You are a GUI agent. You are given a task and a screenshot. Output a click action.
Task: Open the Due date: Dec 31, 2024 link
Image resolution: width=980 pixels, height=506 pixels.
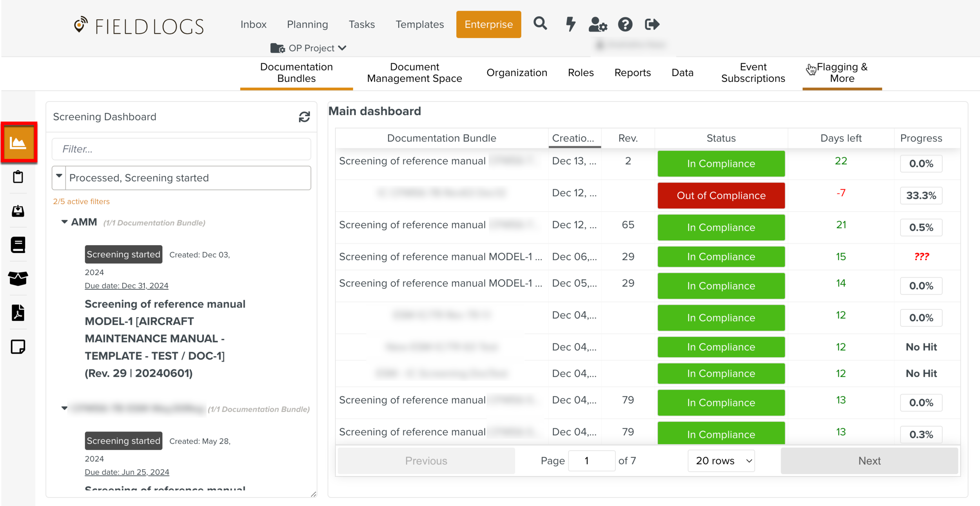point(126,285)
